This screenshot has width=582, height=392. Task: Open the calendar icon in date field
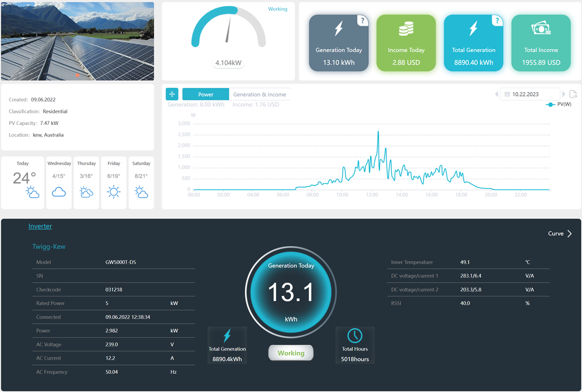click(x=508, y=94)
